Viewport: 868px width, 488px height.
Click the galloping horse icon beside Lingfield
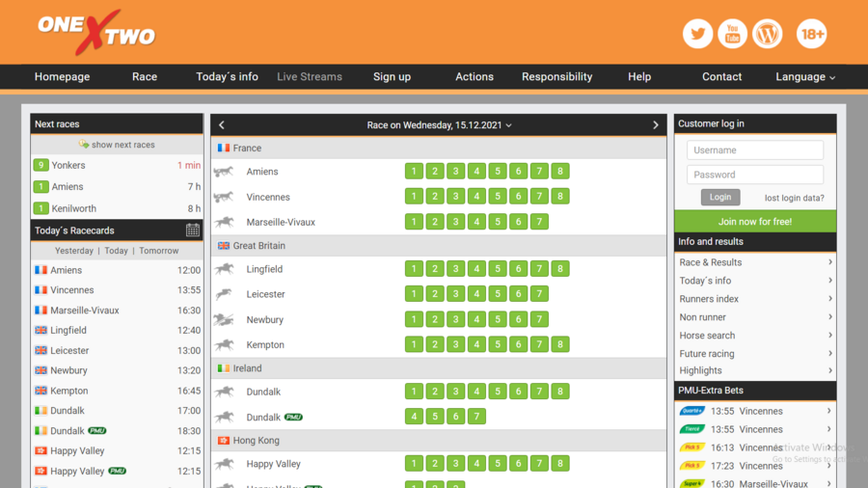pyautogui.click(x=224, y=270)
